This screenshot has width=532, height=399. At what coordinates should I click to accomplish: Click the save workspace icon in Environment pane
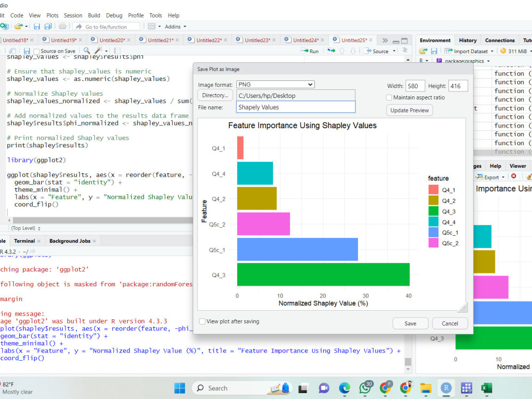[x=434, y=51]
